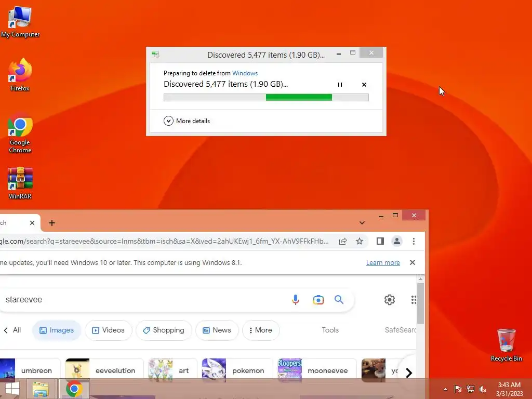
Task: Open the Recycle Bin icon
Action: pos(506,345)
